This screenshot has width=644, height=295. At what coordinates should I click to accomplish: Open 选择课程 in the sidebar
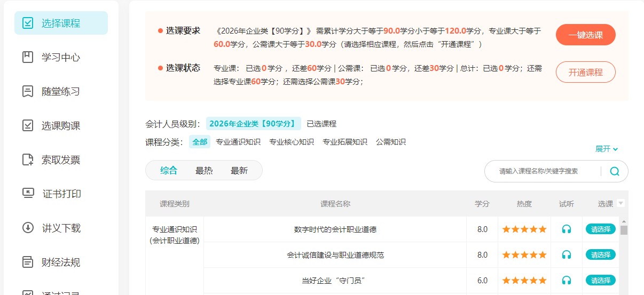(x=61, y=23)
